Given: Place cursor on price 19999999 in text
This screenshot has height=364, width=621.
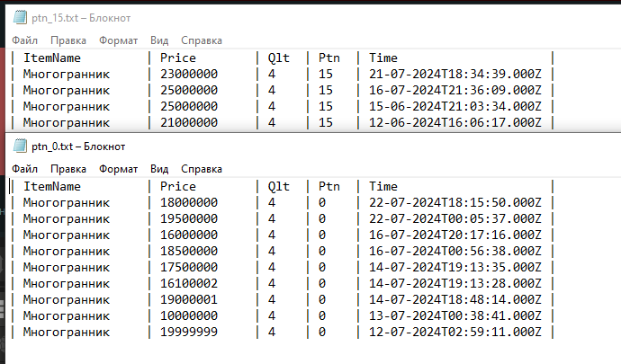Looking at the screenshot, I should pos(189,332).
